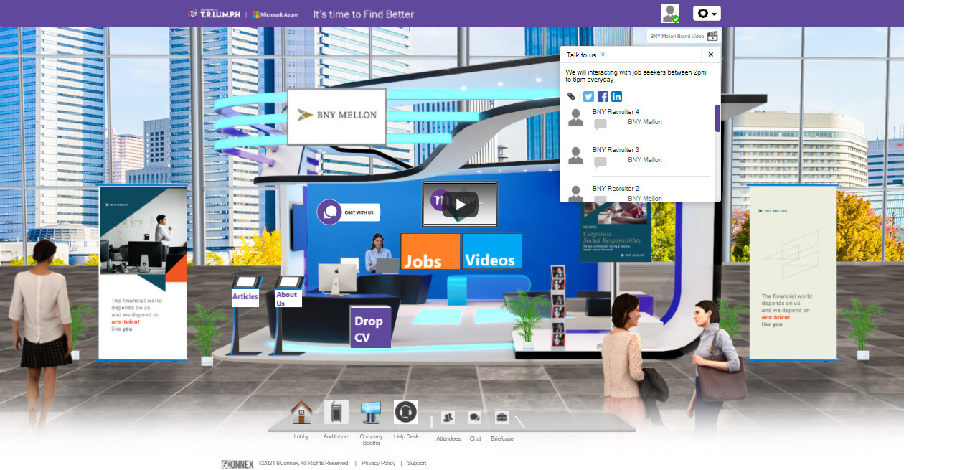Click the BNY Mellon booth logo sign
Viewport: 980px width, 470px height.
(x=336, y=117)
